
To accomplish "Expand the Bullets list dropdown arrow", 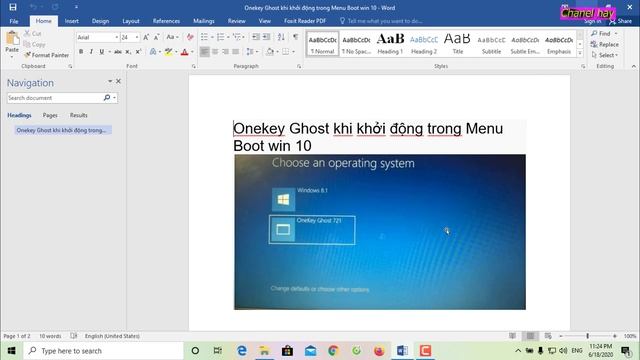I will [212, 37].
